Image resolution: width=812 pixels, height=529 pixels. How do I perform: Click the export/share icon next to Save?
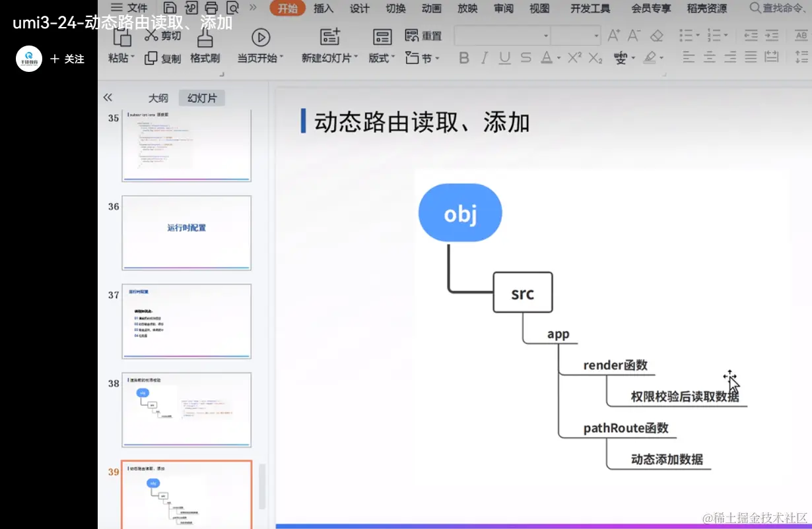tap(191, 8)
